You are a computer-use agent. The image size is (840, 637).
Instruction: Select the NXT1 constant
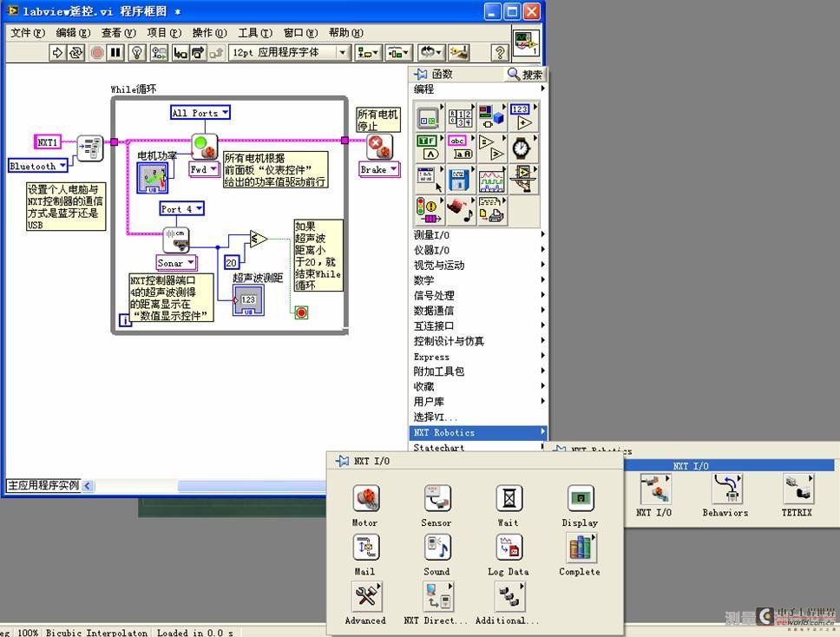(x=47, y=142)
